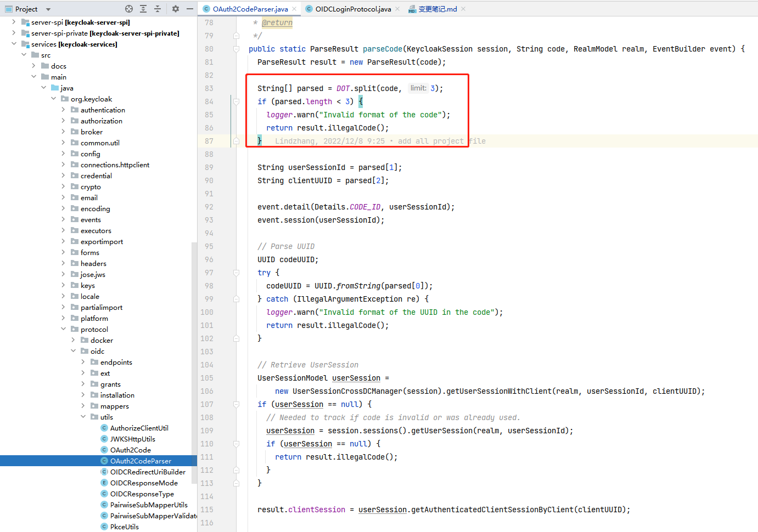Screen dimensions: 758x532
Task: Select the jose.jws package
Action: click(x=93, y=274)
